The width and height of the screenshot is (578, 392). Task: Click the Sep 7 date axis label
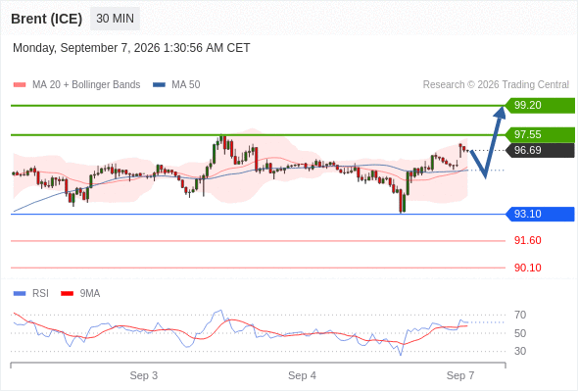tap(460, 375)
